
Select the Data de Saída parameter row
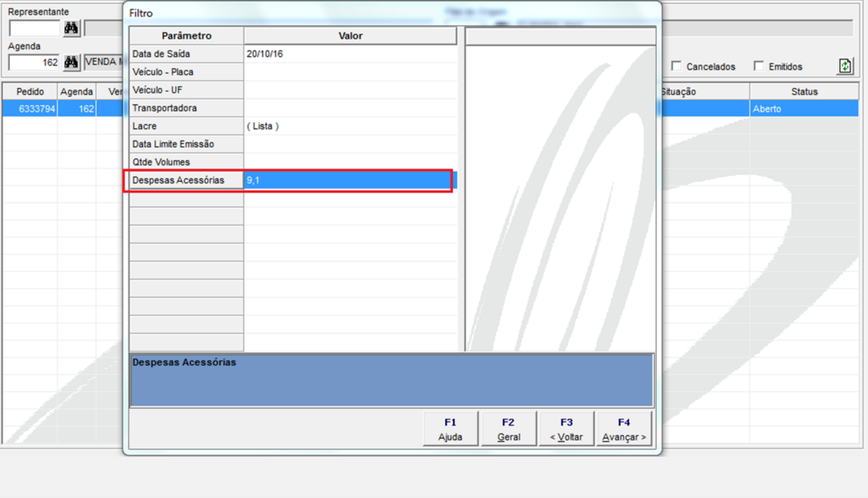pyautogui.click(x=186, y=54)
